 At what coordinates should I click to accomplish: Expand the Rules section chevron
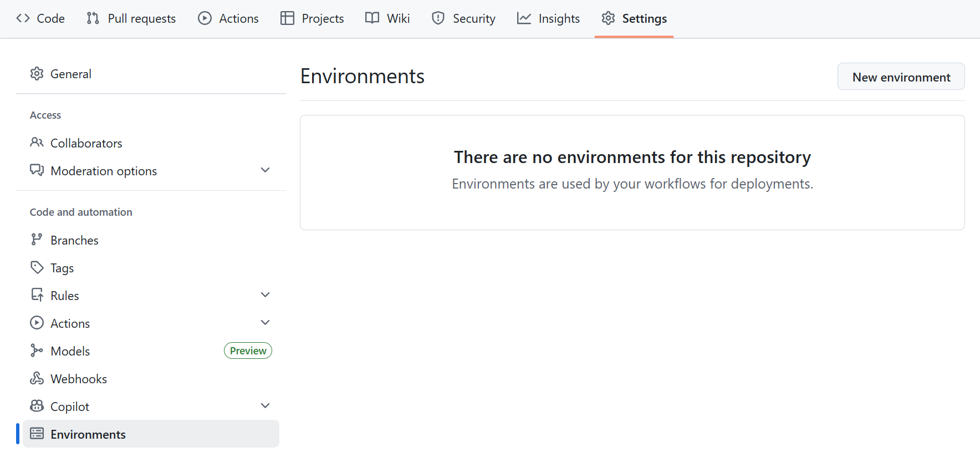[x=265, y=295]
